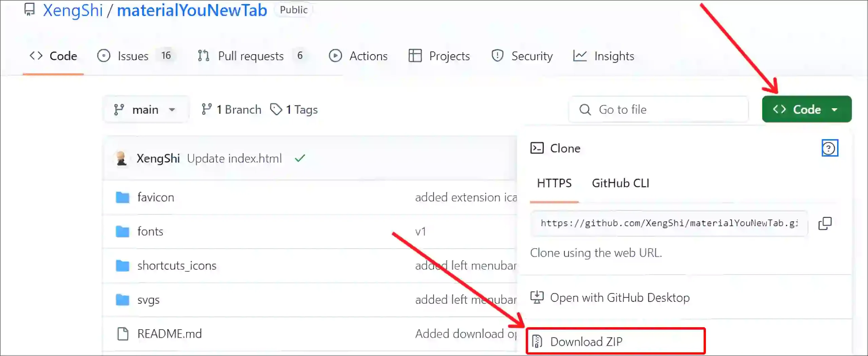Click the Issues count badge 16
Screen dimensions: 868x356
pos(166,56)
